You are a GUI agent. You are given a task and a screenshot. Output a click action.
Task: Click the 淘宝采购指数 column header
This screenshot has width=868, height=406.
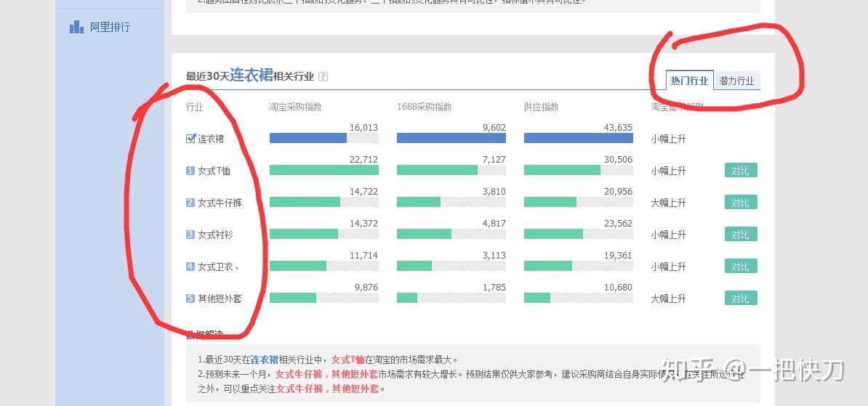point(296,107)
